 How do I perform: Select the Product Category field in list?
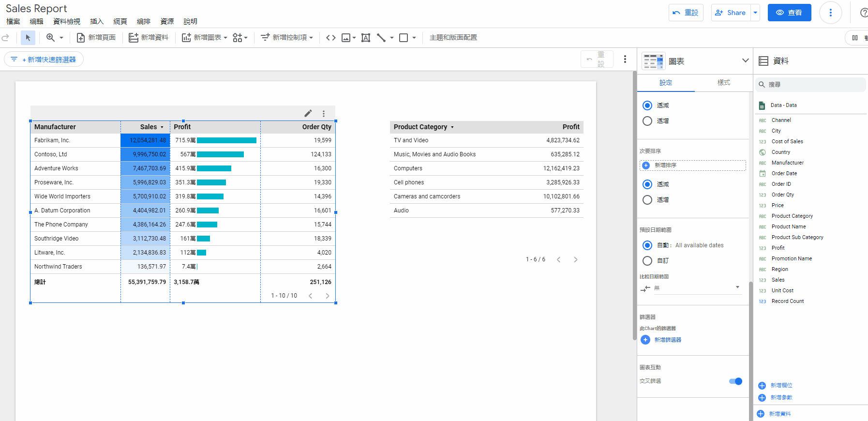point(792,216)
